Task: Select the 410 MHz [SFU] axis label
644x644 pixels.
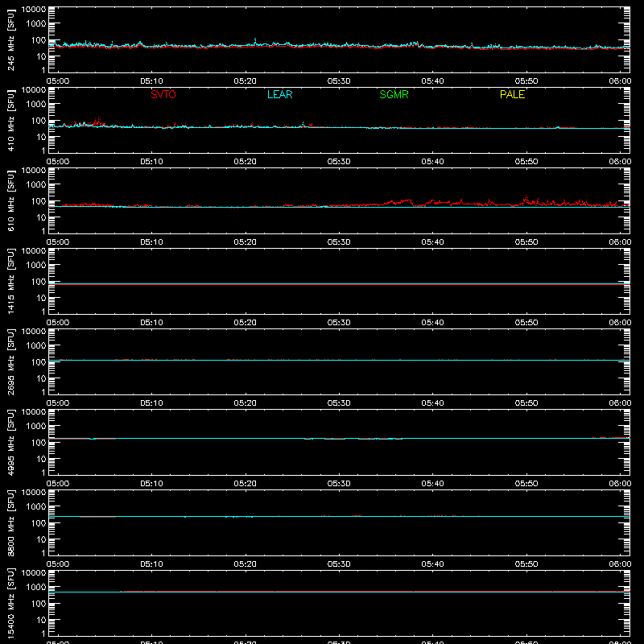Action: [10, 120]
